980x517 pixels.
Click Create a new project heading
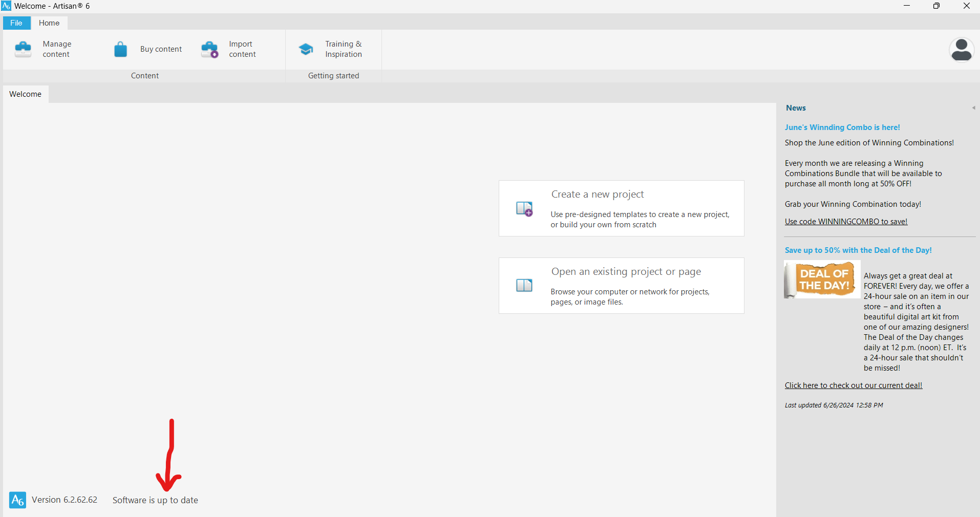pos(598,195)
